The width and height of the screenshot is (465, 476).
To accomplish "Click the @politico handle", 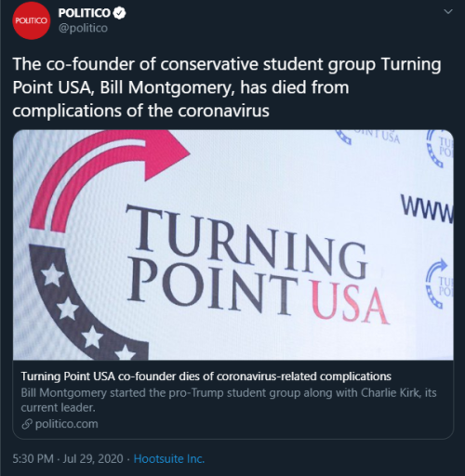I will (x=83, y=28).
